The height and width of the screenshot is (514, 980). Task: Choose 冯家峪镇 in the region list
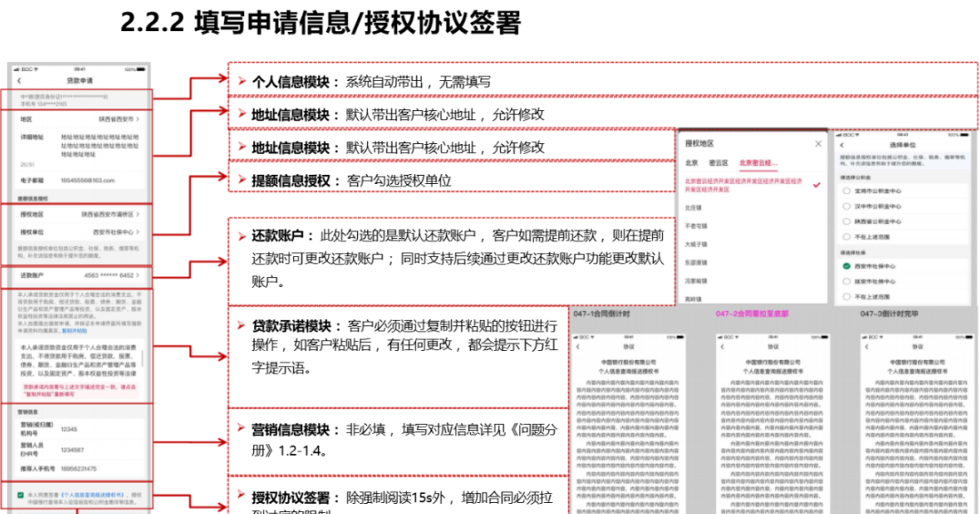coord(696,281)
